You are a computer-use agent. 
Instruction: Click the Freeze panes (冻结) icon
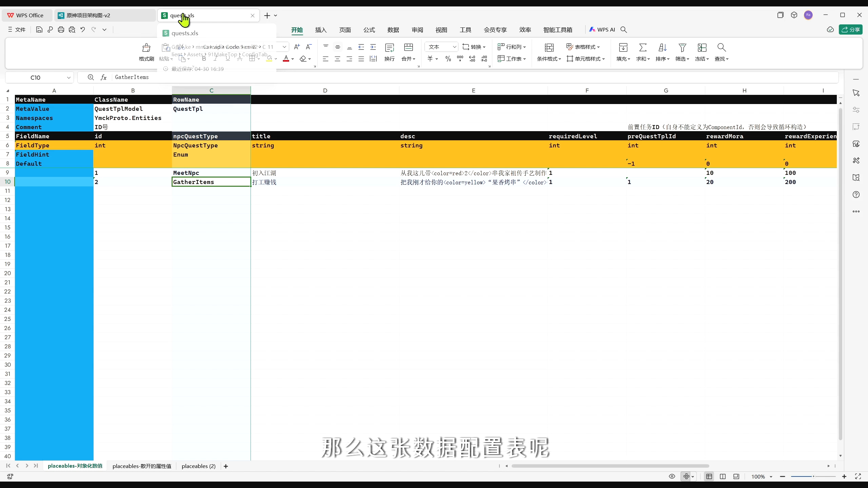(702, 47)
